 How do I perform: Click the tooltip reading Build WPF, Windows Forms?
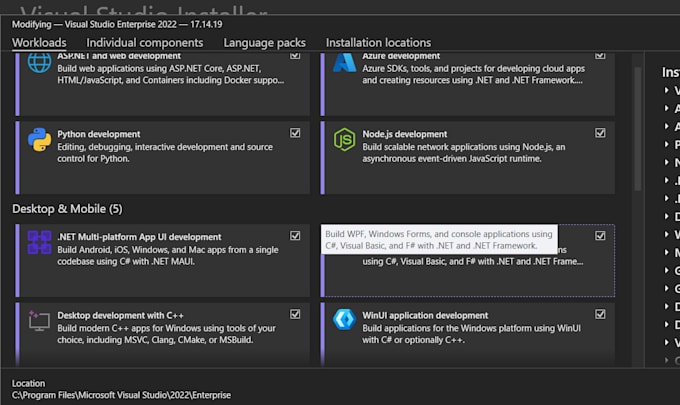(439, 239)
